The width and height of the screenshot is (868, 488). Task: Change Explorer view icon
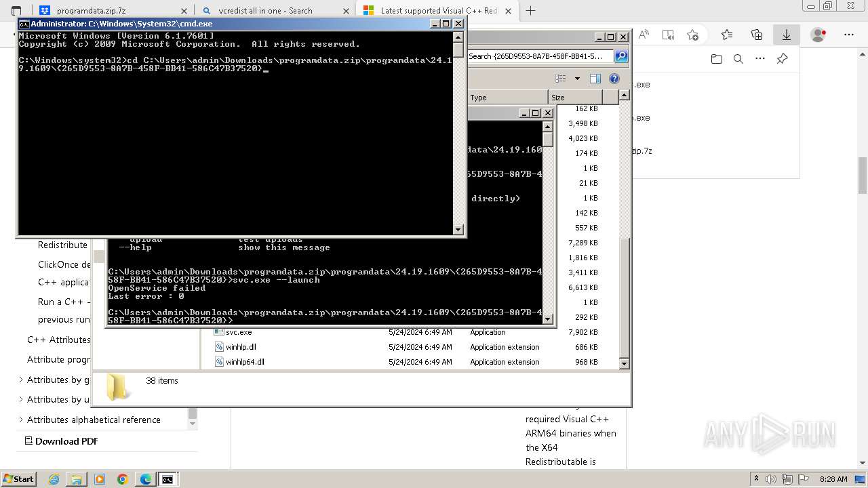pyautogui.click(x=561, y=79)
